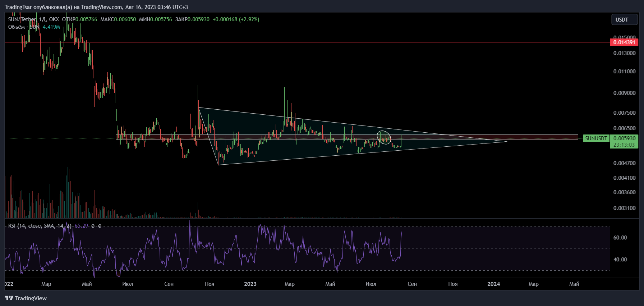The height and width of the screenshot is (306, 644).
Task: Click the RSI value 65.29
Action: click(x=81, y=226)
